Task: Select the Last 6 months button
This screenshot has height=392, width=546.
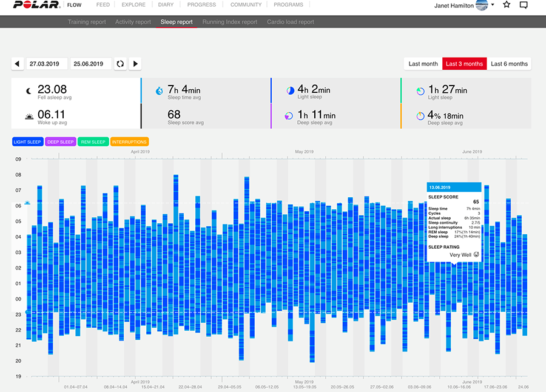Action: tap(509, 64)
